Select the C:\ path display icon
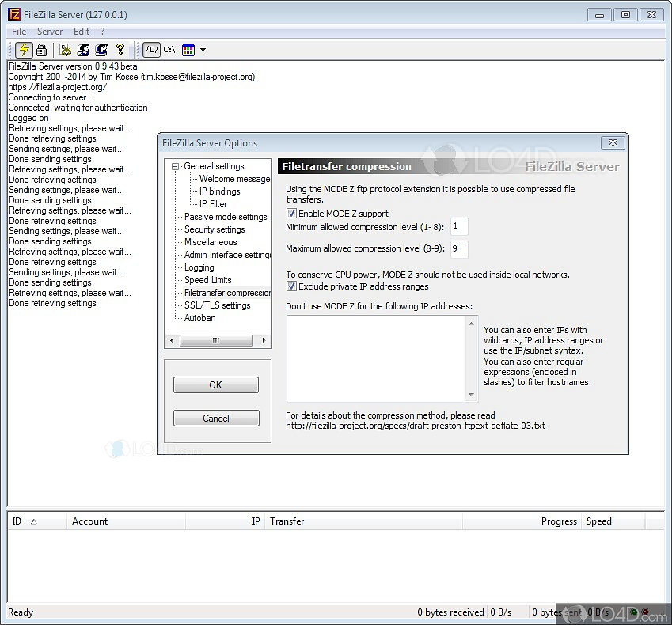The image size is (672, 625). tap(169, 50)
